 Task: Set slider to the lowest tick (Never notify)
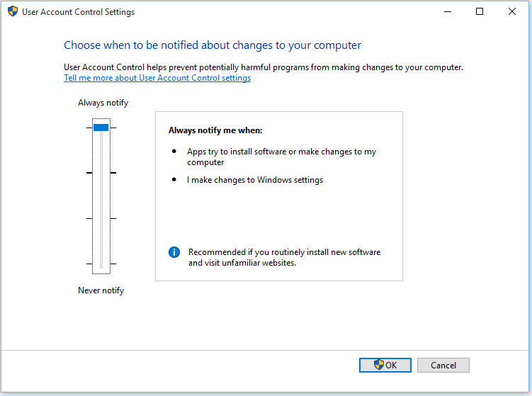click(101, 264)
